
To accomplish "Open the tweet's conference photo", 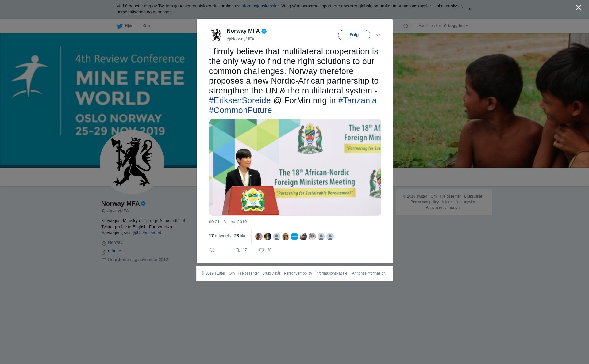I will pyautogui.click(x=295, y=167).
